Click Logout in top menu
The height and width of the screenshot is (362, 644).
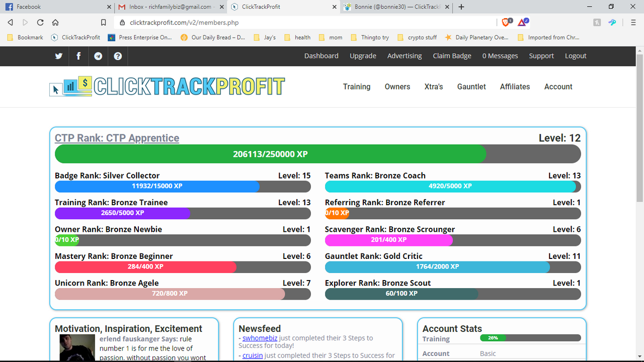pyautogui.click(x=576, y=56)
